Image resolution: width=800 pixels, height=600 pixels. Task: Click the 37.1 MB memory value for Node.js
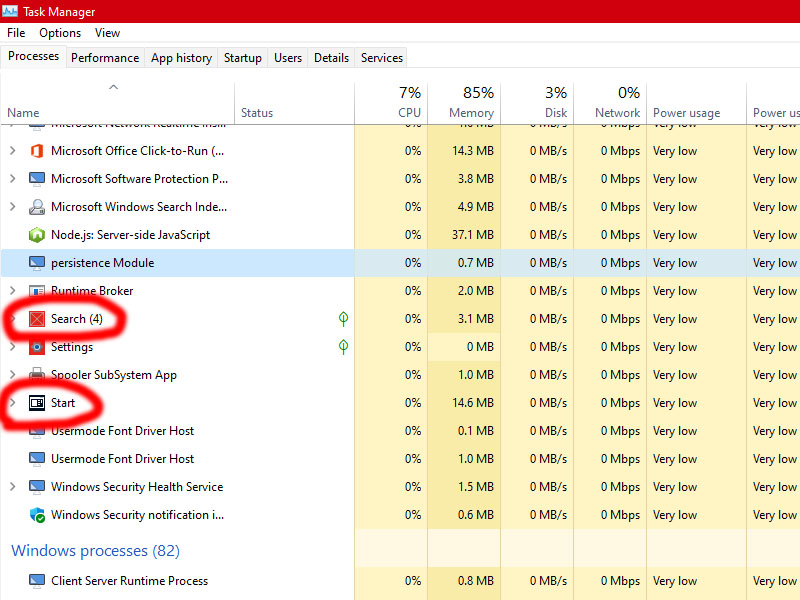(x=473, y=235)
